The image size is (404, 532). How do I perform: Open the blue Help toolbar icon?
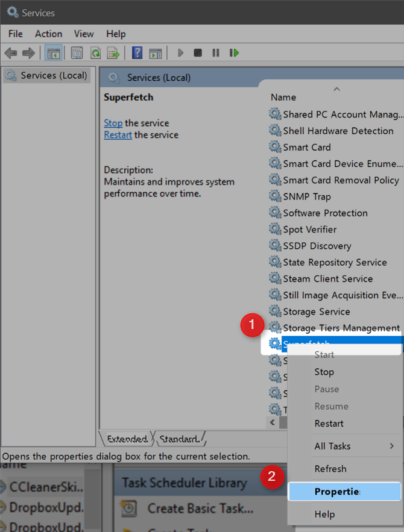coord(137,53)
